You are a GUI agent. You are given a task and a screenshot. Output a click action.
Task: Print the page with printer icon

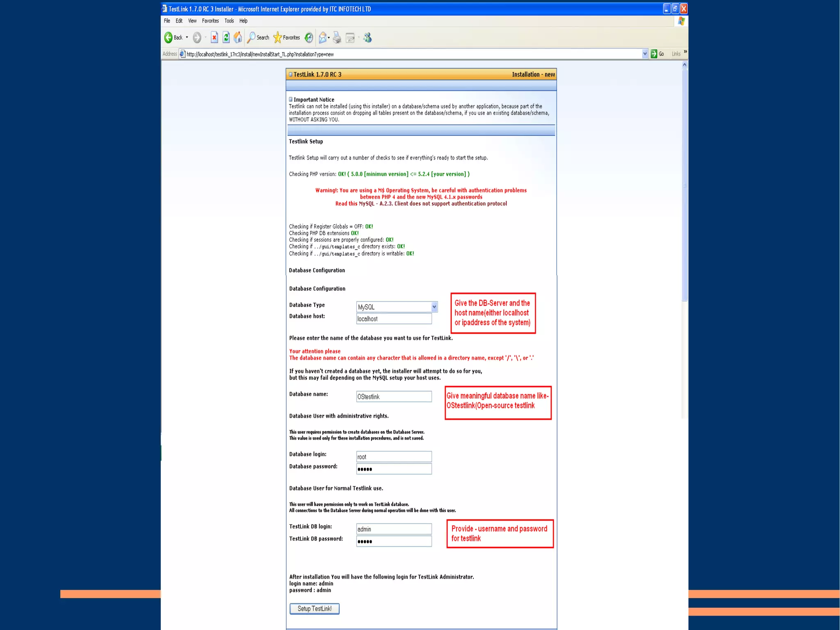tap(337, 38)
